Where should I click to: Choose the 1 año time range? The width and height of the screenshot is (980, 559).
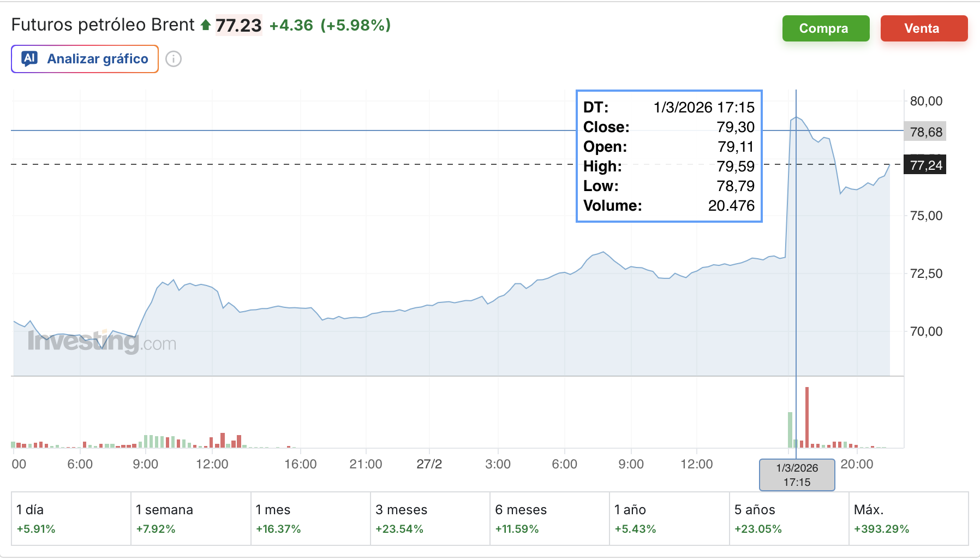(x=670, y=519)
